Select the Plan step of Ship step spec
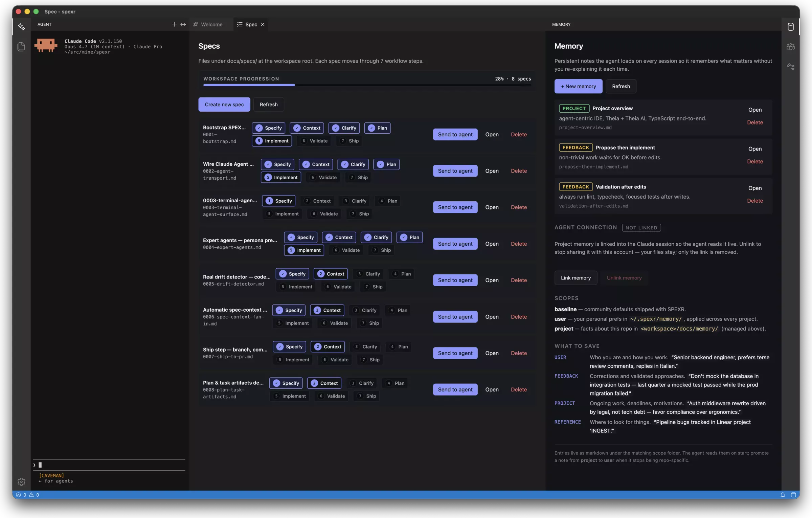This screenshot has width=812, height=518. tap(398, 346)
